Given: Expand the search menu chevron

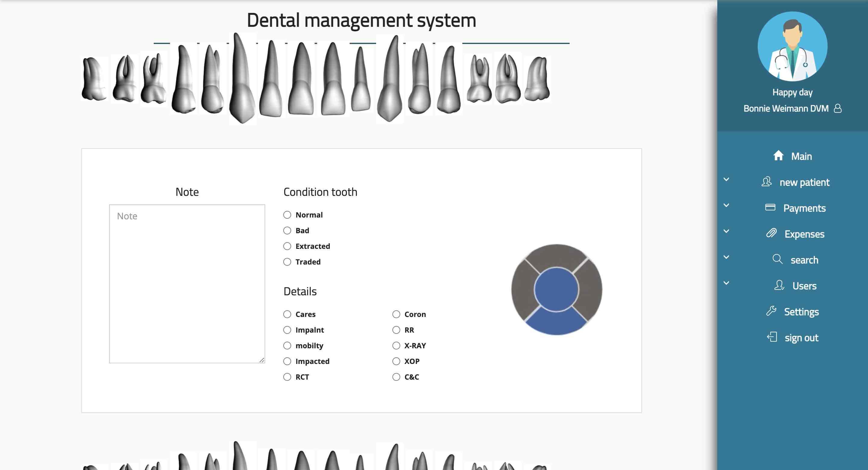Looking at the screenshot, I should 726,257.
